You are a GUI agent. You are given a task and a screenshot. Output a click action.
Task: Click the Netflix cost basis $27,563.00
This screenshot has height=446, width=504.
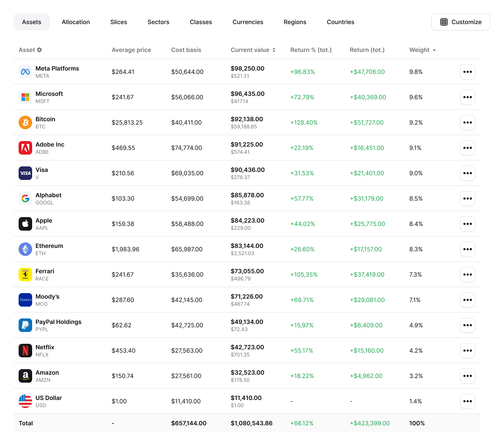187,351
